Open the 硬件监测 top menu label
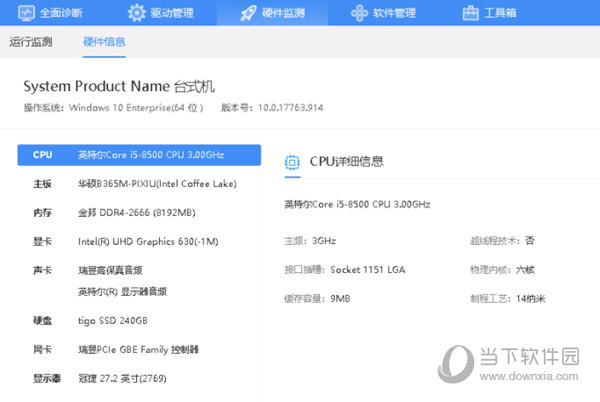Viewport: 600px width, 402px height. 284,13
